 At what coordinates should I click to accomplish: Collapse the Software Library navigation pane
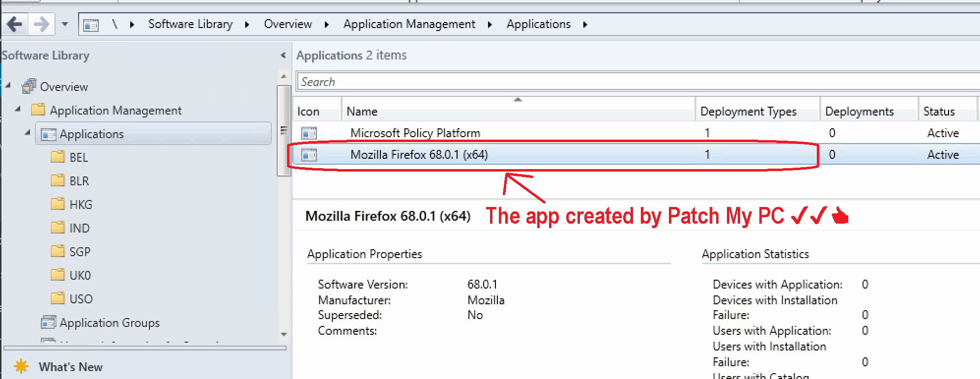pos(283,56)
